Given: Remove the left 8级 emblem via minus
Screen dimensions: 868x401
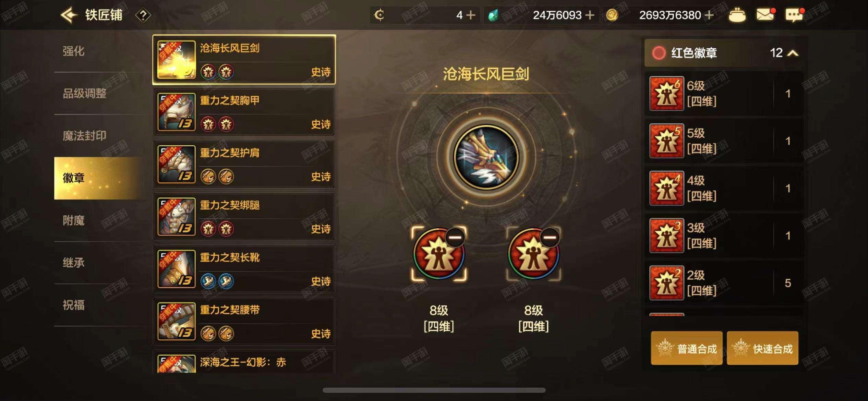Looking at the screenshot, I should click(455, 237).
